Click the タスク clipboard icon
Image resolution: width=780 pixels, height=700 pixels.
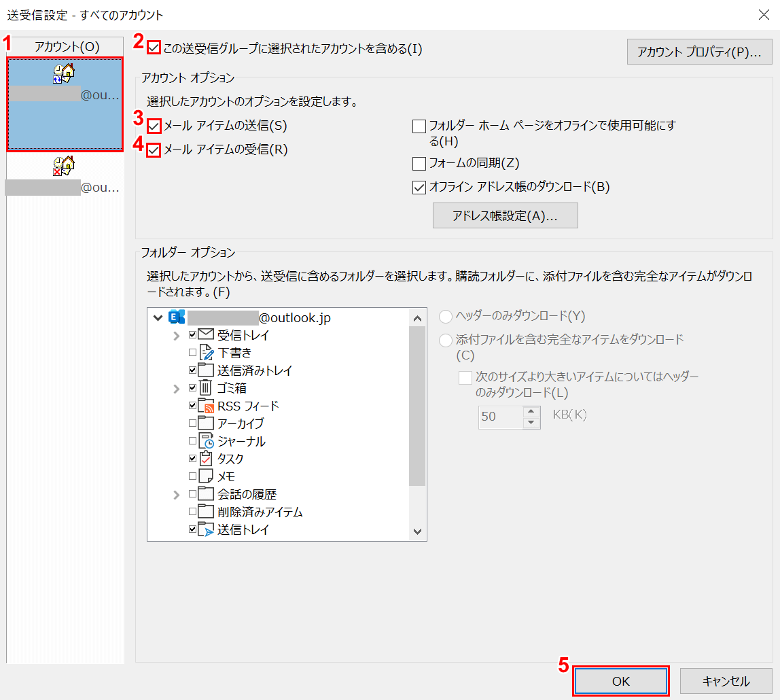206,459
